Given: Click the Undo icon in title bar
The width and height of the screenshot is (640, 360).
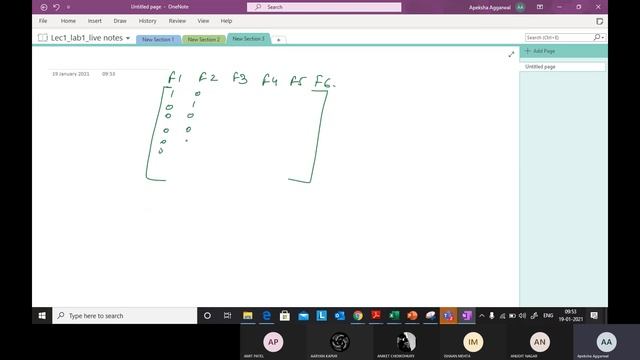Looking at the screenshot, I should point(56,7).
